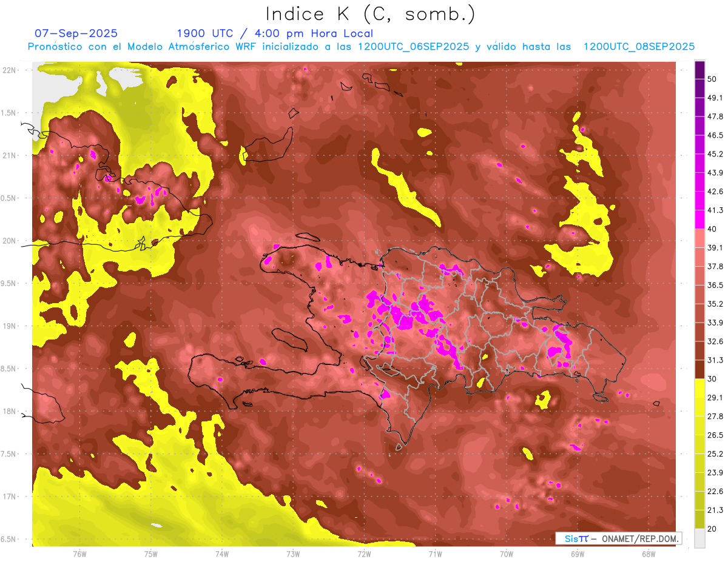Click the 22N latitude axis label
The image size is (728, 562).
[x=10, y=70]
